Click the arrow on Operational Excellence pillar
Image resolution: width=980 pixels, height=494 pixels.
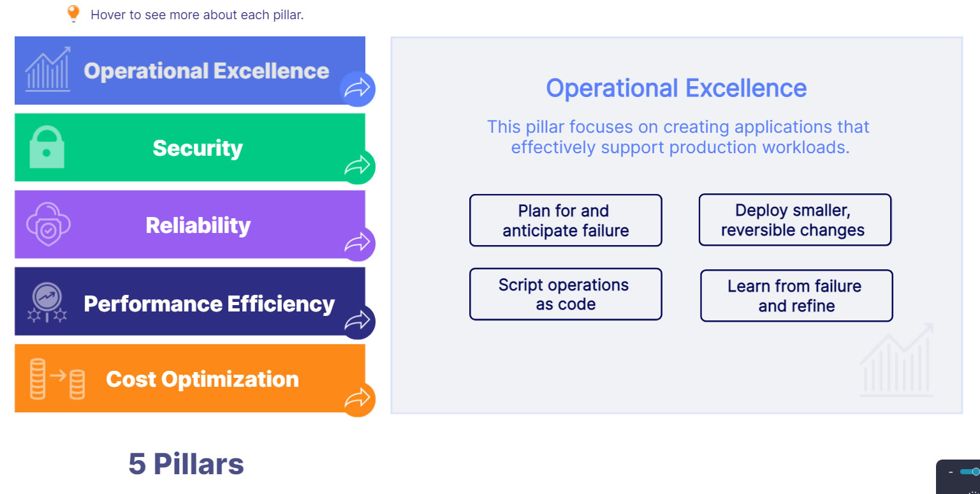point(357,89)
